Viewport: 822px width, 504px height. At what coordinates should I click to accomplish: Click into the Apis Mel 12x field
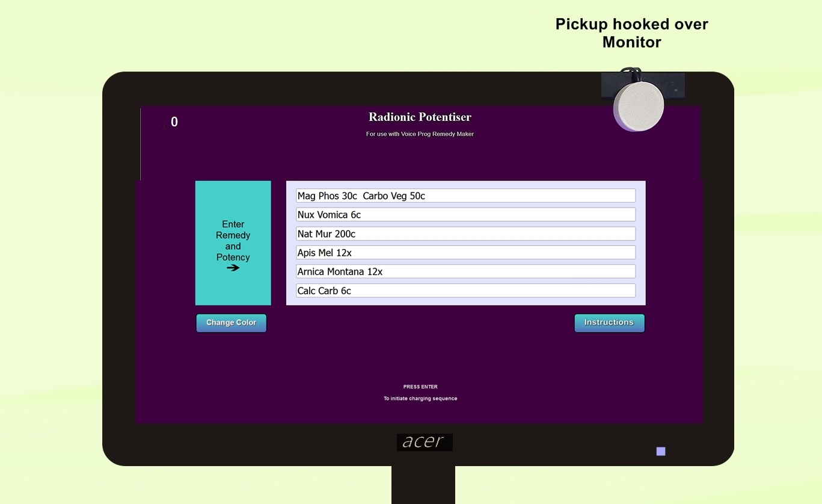tap(465, 253)
